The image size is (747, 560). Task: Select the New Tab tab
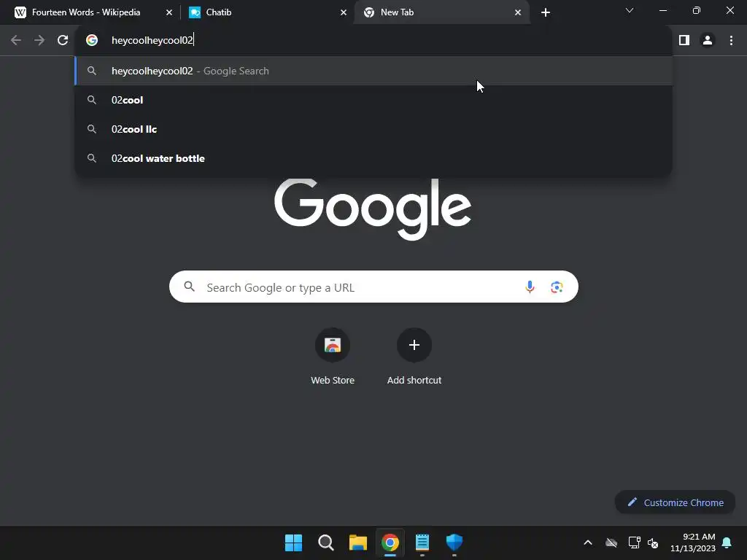[x=441, y=12]
